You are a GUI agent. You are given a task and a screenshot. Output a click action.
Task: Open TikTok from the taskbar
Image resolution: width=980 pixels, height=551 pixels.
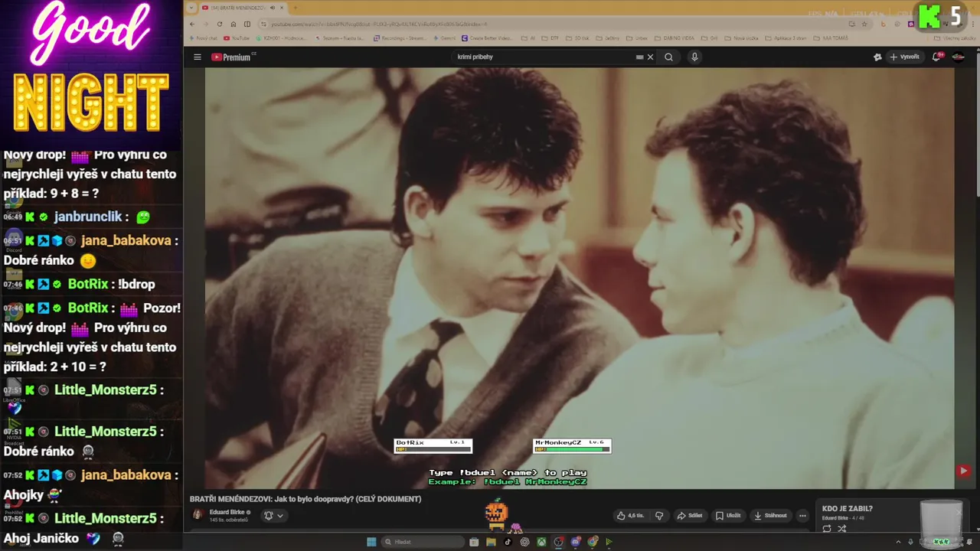tap(508, 542)
